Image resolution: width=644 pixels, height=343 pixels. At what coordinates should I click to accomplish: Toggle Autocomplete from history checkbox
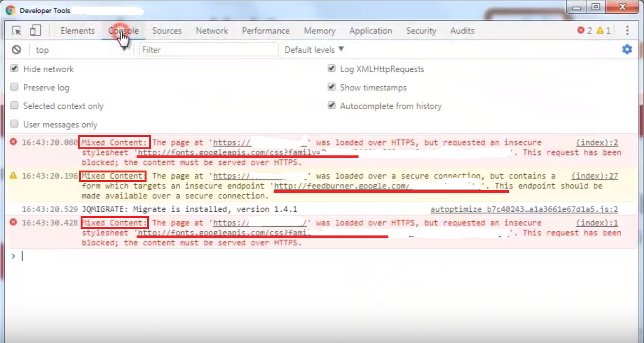click(x=331, y=106)
